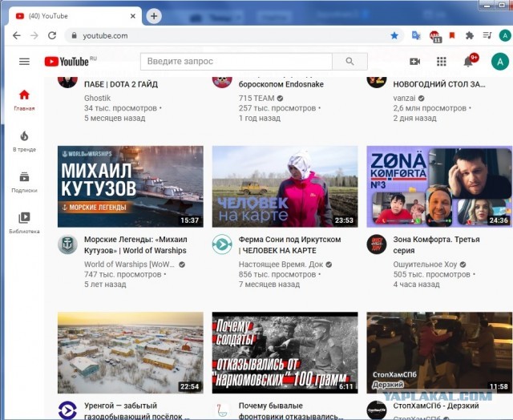Click the youtube.com address bar
The height and width of the screenshot is (420, 513).
pyautogui.click(x=234, y=35)
